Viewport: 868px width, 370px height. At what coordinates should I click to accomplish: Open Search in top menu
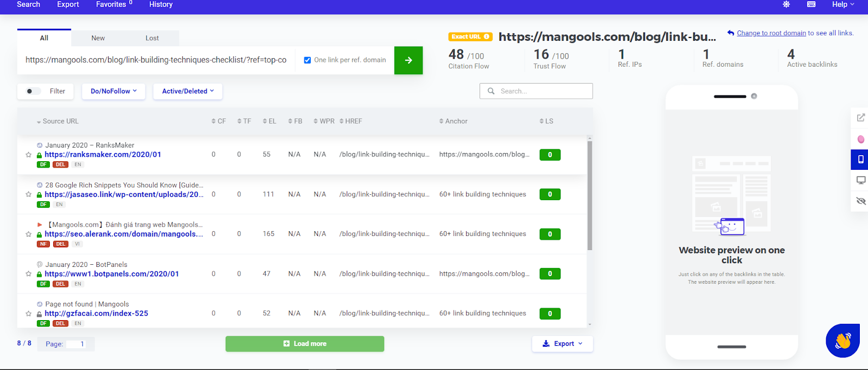28,4
